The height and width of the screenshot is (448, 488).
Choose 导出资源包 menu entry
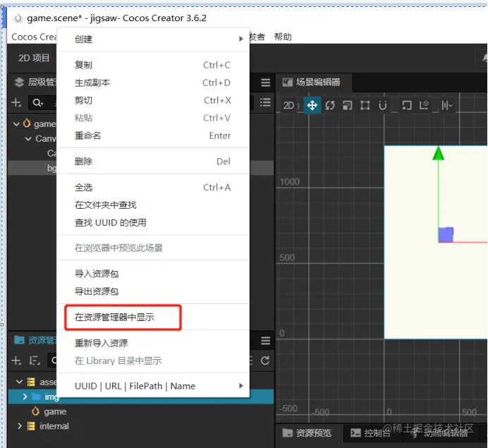click(x=154, y=291)
